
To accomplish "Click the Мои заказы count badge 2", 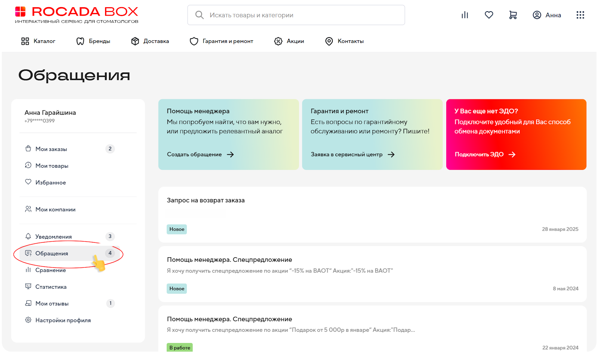I will click(110, 149).
